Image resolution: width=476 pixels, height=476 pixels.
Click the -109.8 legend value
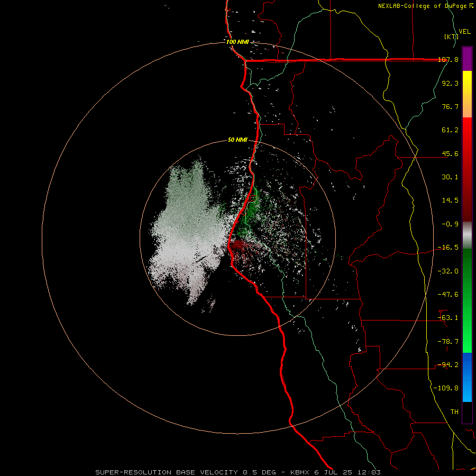(x=446, y=388)
